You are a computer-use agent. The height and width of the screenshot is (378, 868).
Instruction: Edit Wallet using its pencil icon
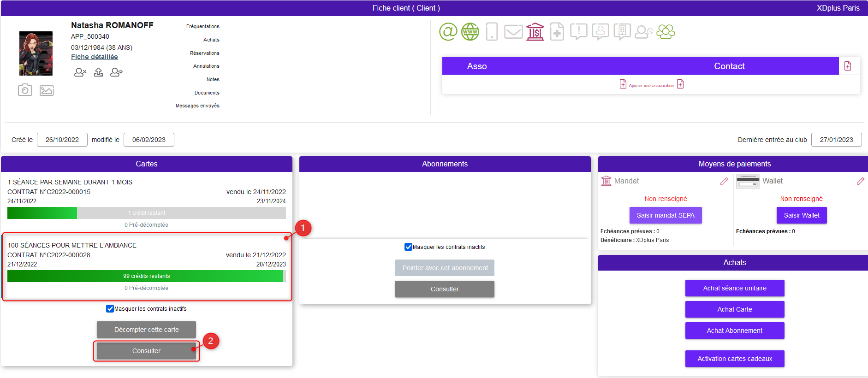(x=860, y=181)
